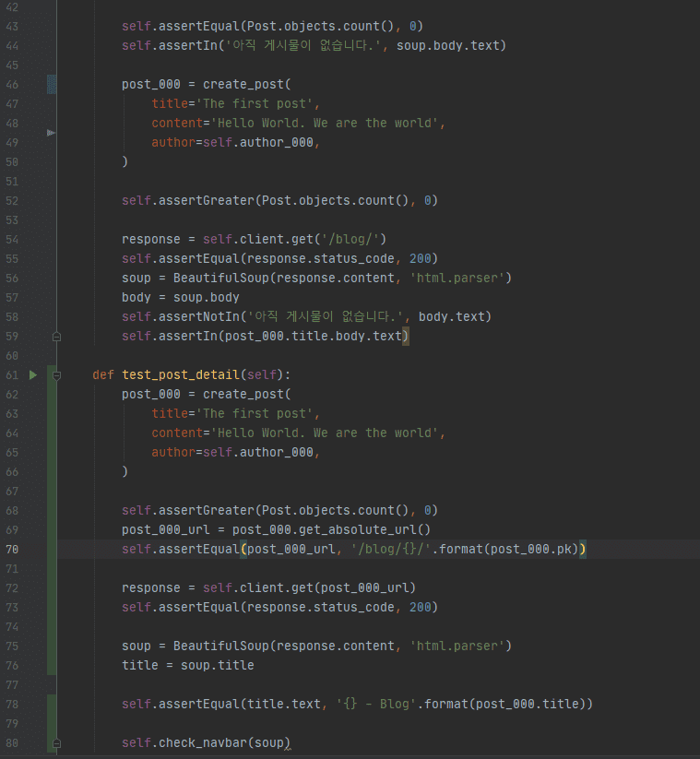700x759 pixels.
Task: Click create_post call on line 46
Action: [243, 84]
